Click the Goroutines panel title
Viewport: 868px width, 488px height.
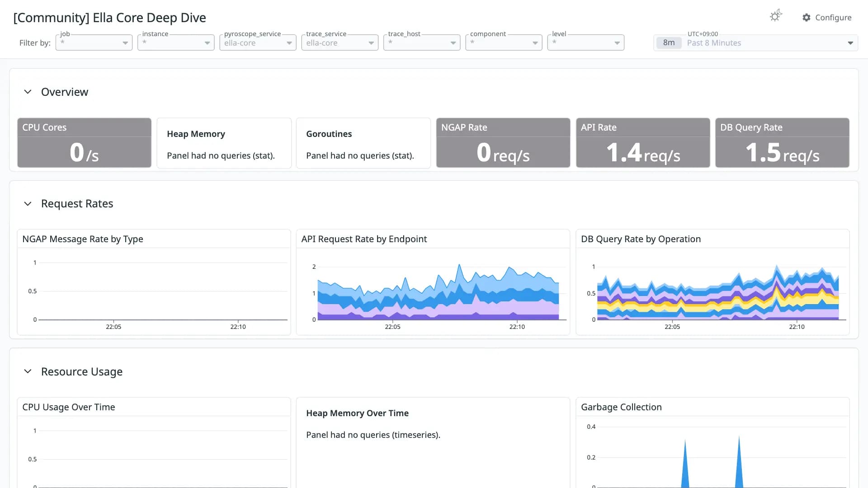click(329, 134)
